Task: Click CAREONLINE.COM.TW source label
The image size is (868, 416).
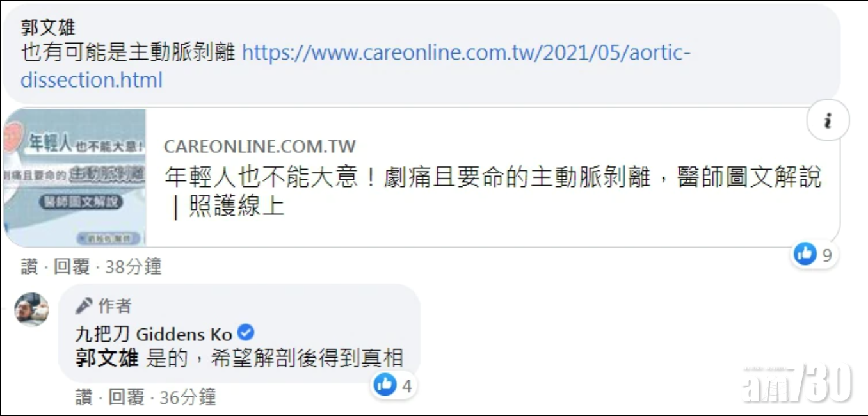Action: click(x=260, y=147)
